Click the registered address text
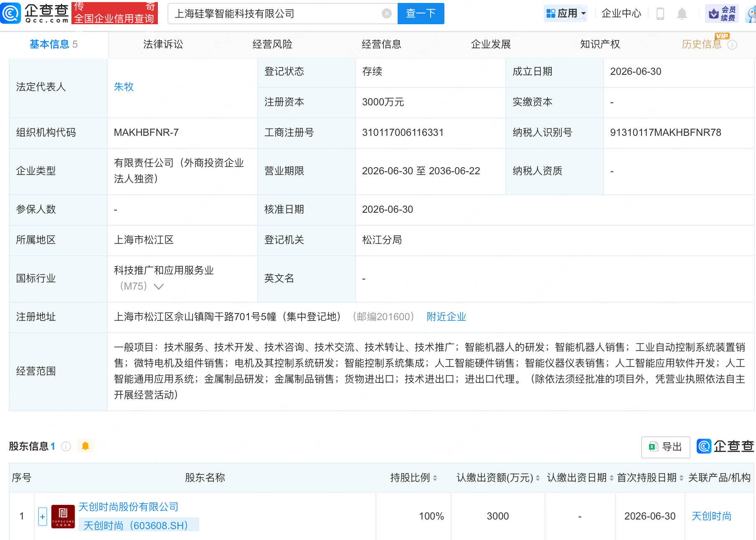The width and height of the screenshot is (756, 540). pyautogui.click(x=227, y=317)
